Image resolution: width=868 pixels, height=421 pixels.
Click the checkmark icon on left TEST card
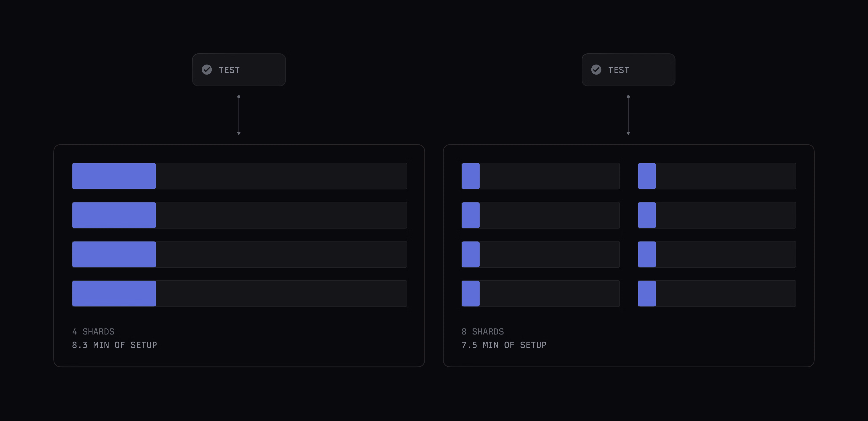(207, 69)
